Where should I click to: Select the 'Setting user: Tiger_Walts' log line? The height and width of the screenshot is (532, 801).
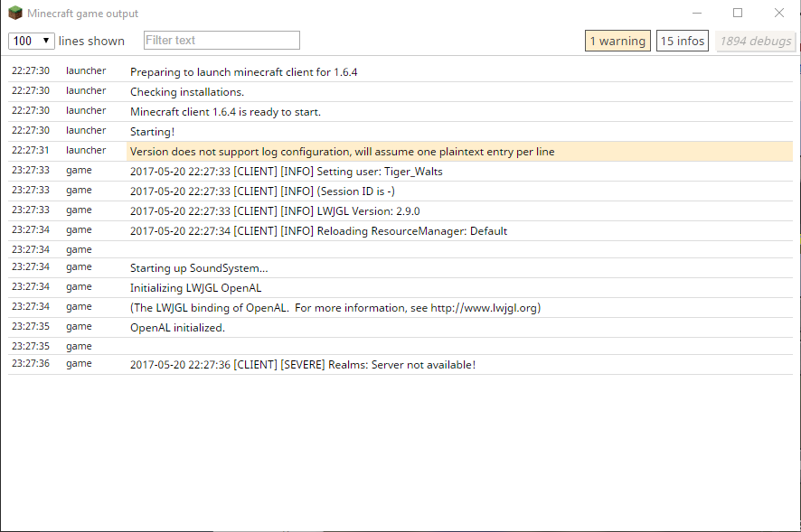tap(400, 172)
